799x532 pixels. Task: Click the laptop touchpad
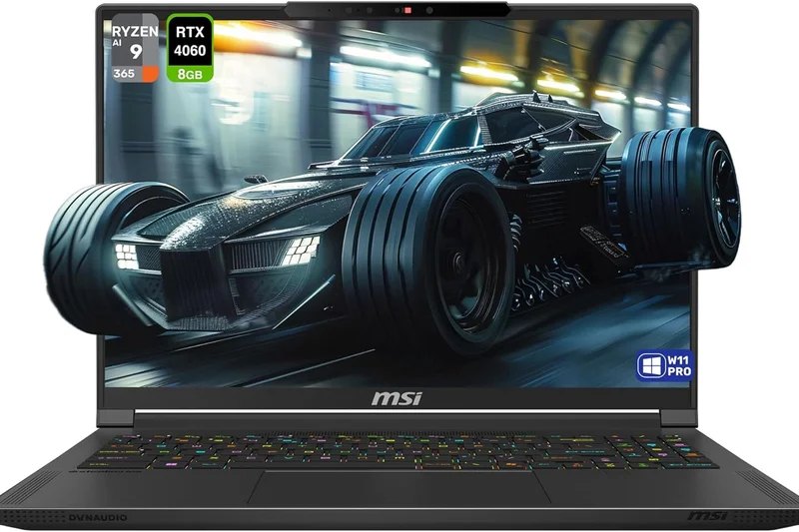(399, 487)
